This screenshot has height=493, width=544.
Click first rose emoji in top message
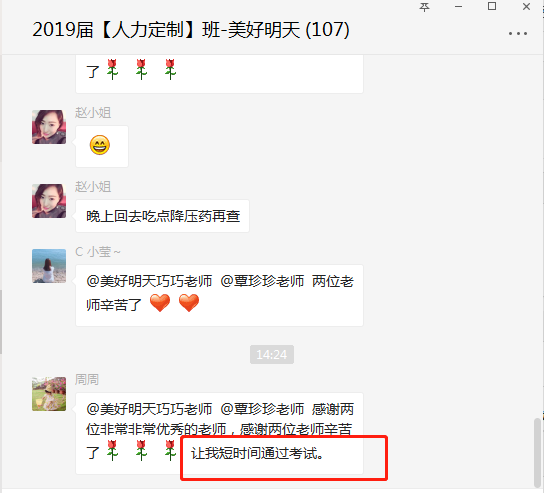(112, 69)
